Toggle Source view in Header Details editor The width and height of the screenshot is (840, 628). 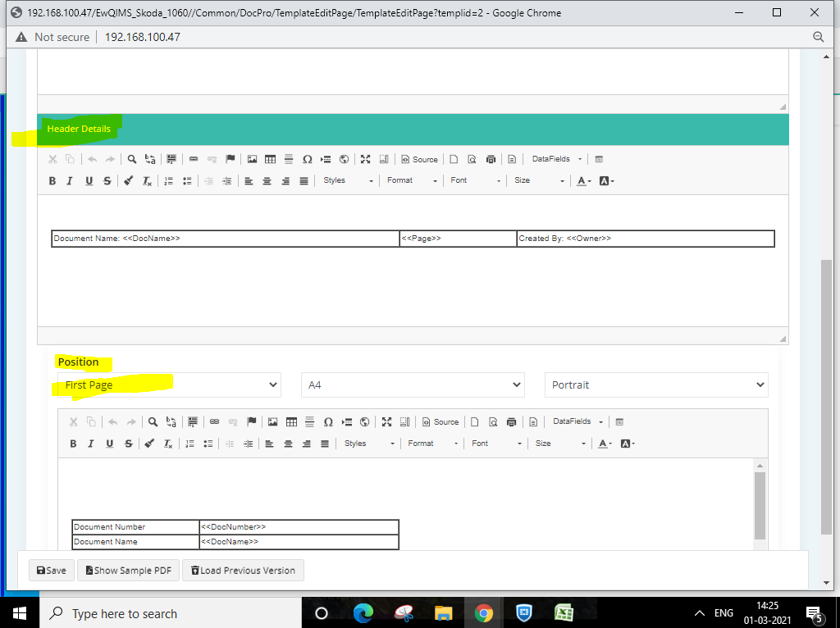[419, 159]
